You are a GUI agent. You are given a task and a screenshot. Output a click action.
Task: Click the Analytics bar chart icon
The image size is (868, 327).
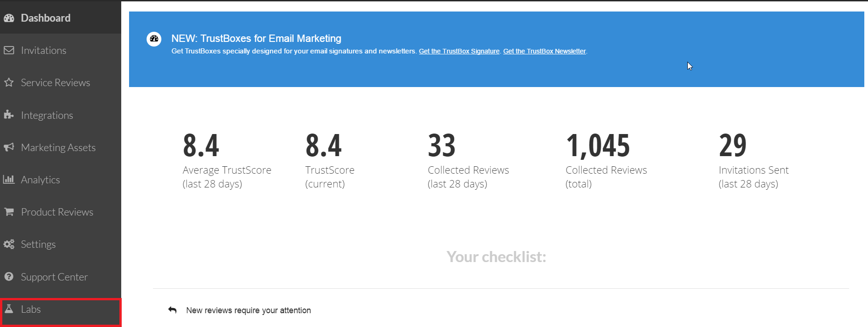coord(9,180)
